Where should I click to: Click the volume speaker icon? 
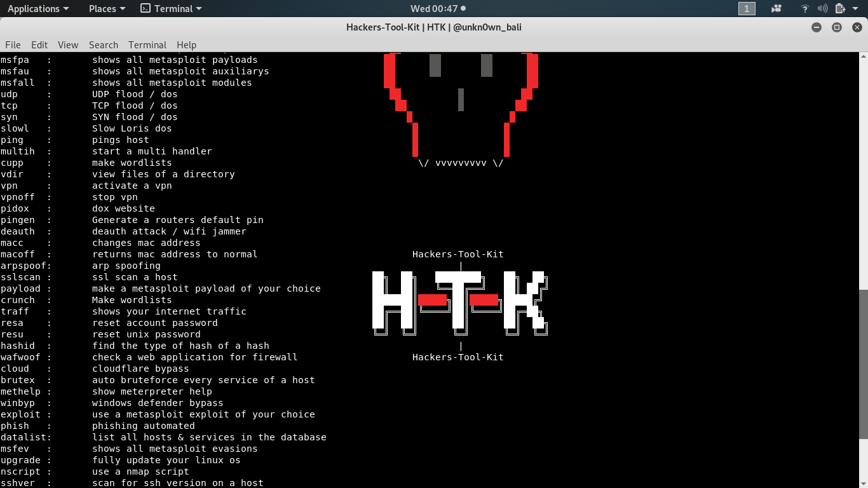click(x=822, y=8)
